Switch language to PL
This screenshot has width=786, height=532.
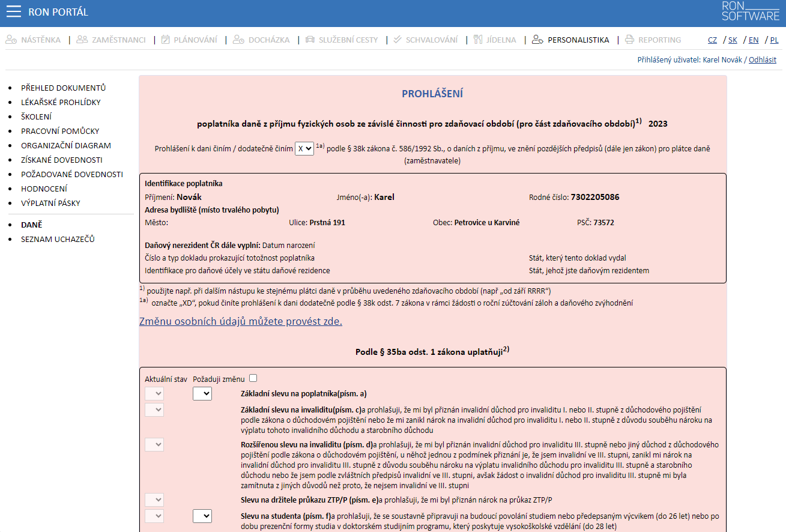[775, 40]
